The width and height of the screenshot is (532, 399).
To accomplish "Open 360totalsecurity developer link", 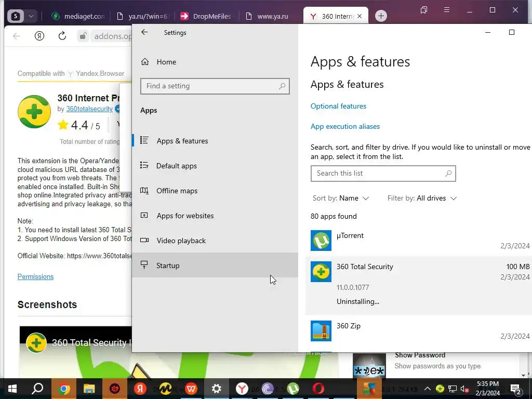I will (89, 109).
